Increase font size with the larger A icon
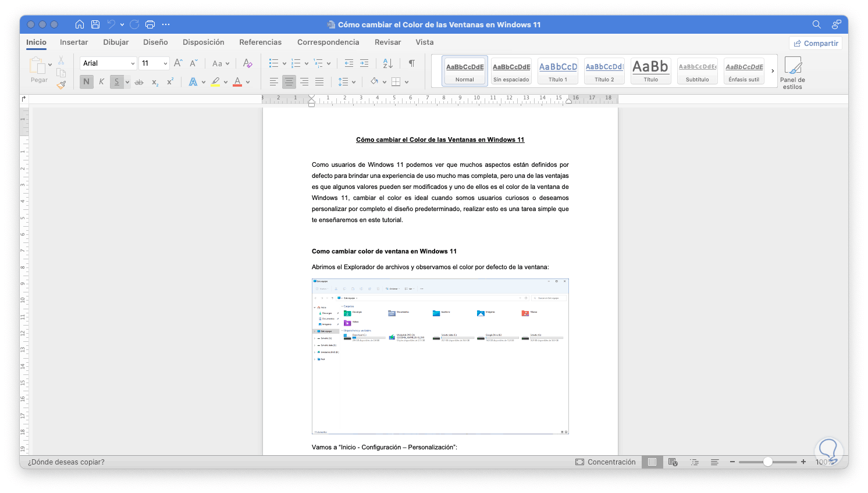The height and width of the screenshot is (493, 868). (178, 63)
